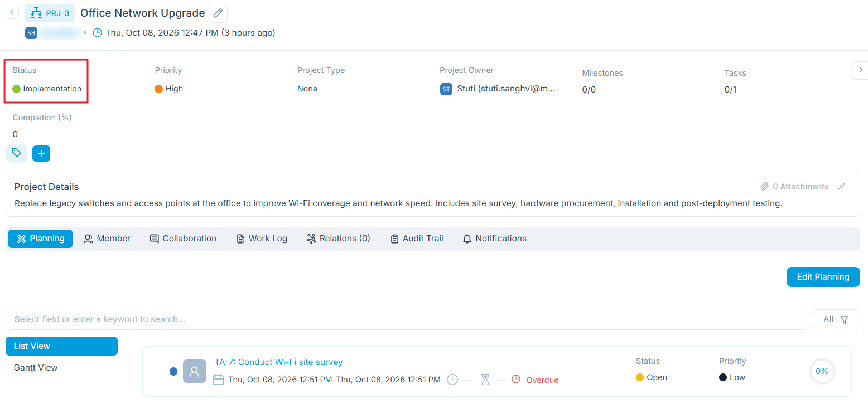This screenshot has width=868, height=418.
Task: Switch to the Planning tab
Action: (40, 239)
